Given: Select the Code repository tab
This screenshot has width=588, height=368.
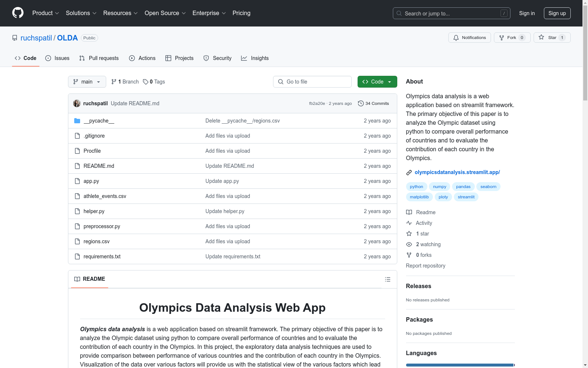Looking at the screenshot, I should click(26, 58).
